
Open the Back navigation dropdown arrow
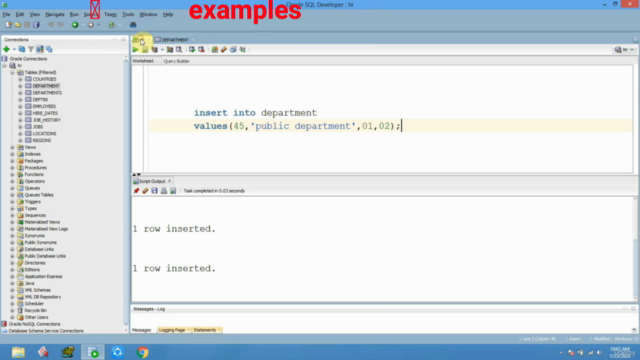pyautogui.click(x=83, y=25)
